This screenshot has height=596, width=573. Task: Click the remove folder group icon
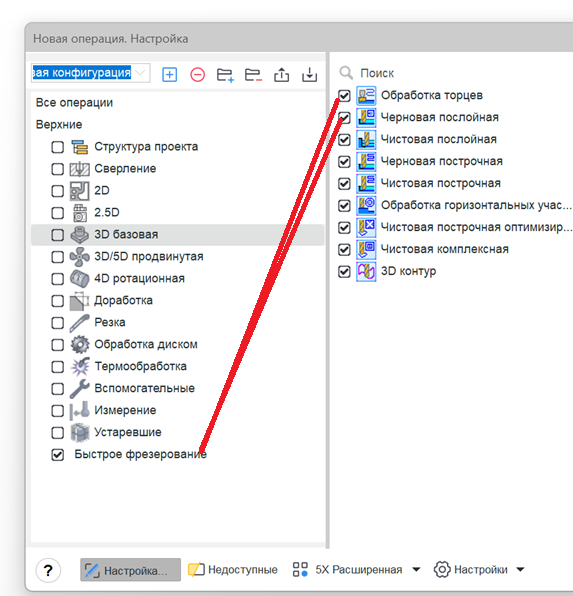click(x=253, y=75)
